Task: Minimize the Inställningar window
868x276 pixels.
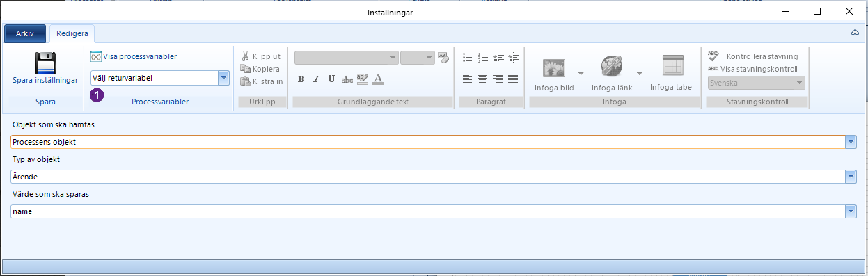Action: (786, 11)
